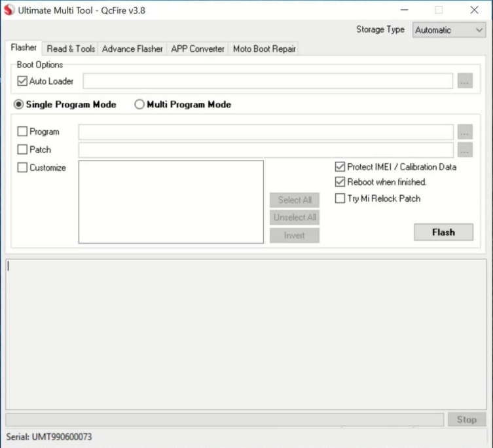
Task: Click the Stop button
Action: click(x=467, y=419)
